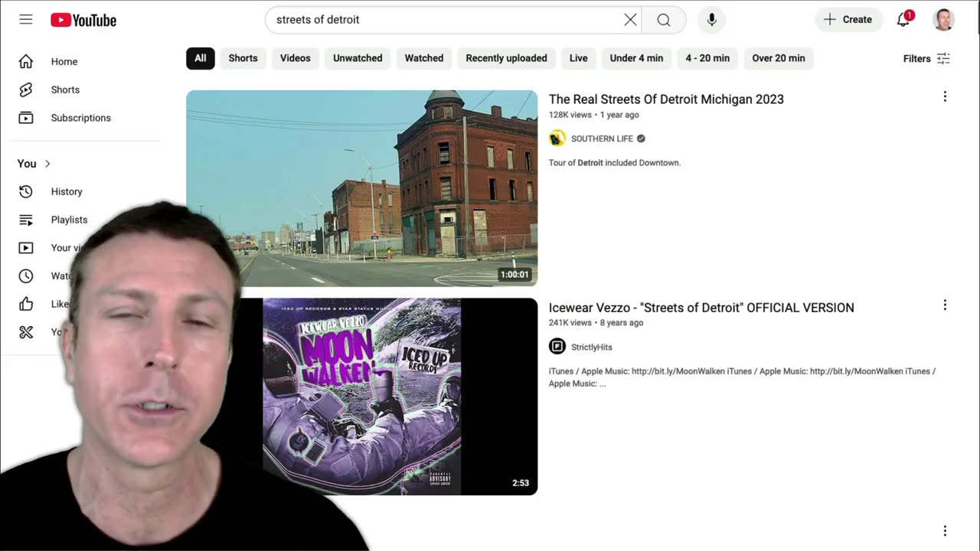
Task: Select the Recently uploaded filter chip
Action: (x=506, y=58)
